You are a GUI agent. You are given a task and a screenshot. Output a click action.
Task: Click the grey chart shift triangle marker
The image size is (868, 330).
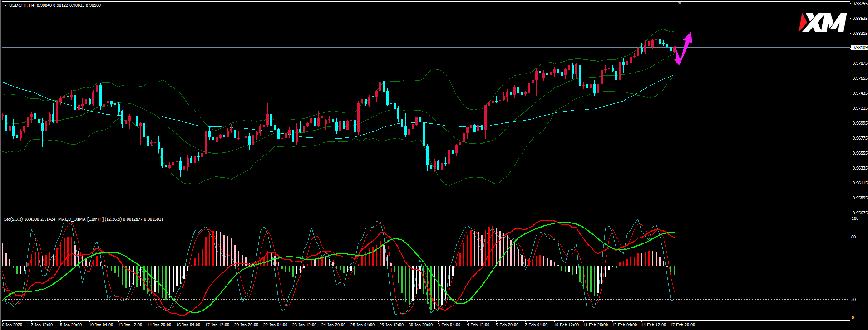coord(680,3)
